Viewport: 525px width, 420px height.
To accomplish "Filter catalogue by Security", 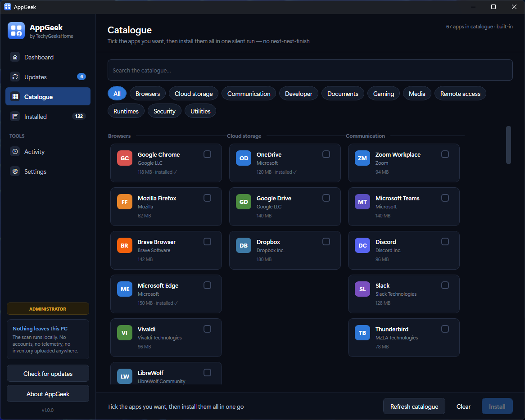I will 164,111.
